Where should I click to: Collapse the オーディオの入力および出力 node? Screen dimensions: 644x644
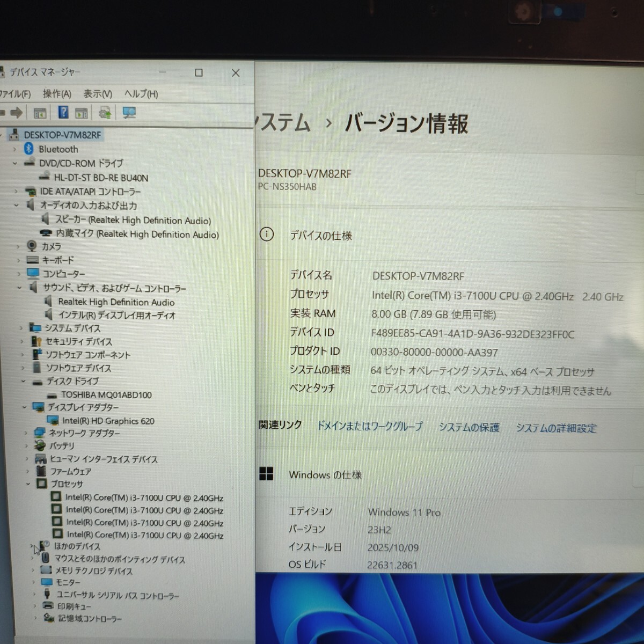[x=17, y=205]
